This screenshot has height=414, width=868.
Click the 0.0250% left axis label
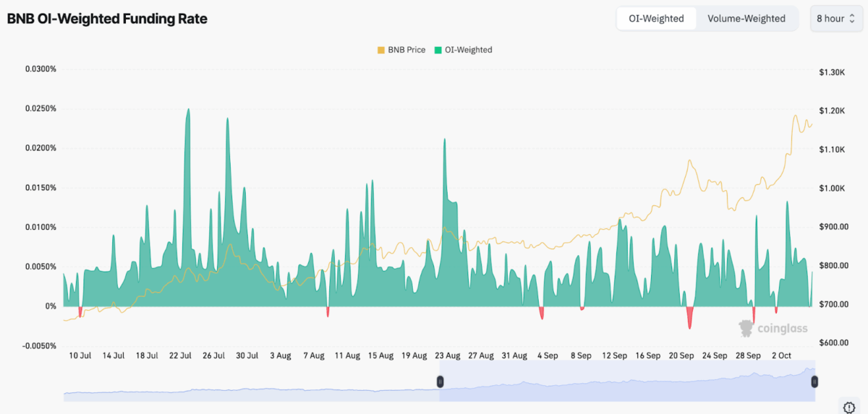41,109
